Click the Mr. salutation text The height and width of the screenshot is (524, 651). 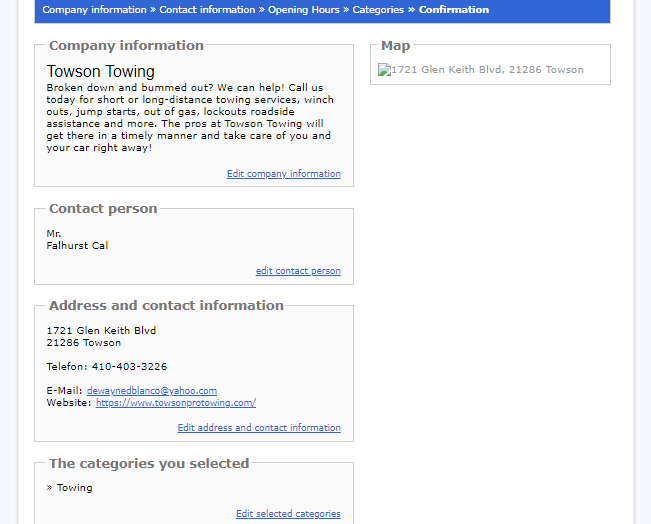[x=54, y=234]
